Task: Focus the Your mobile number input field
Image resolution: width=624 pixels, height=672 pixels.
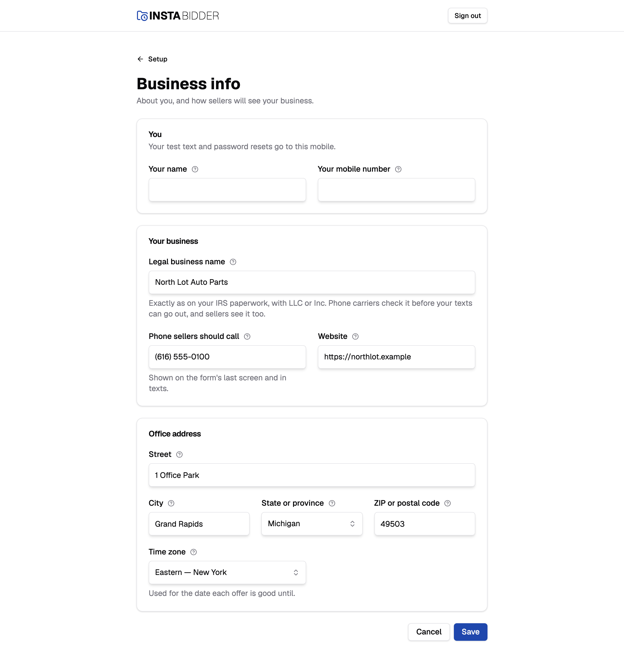Action: 396,190
